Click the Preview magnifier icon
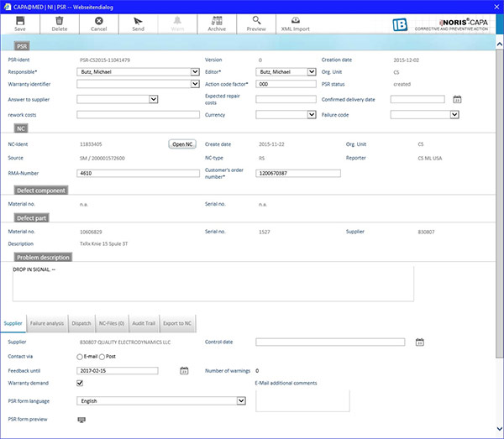The width and height of the screenshot is (504, 439). [256, 20]
